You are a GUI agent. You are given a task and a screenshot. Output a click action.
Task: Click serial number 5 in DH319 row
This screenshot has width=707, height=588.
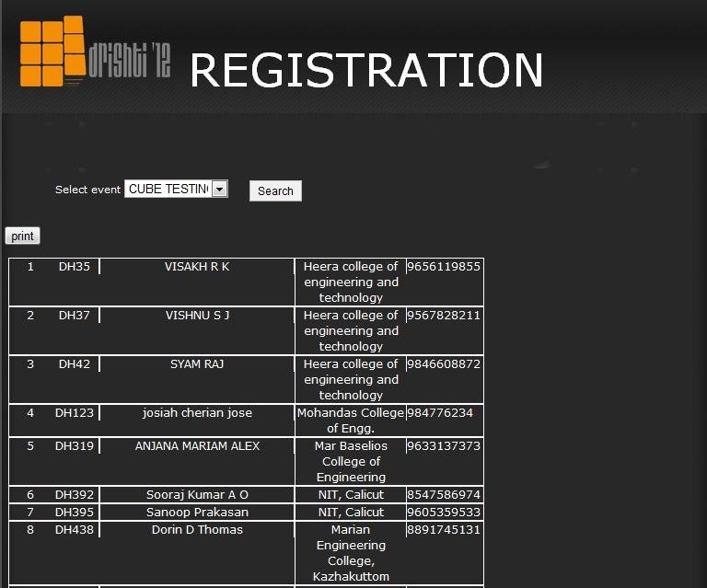point(30,445)
